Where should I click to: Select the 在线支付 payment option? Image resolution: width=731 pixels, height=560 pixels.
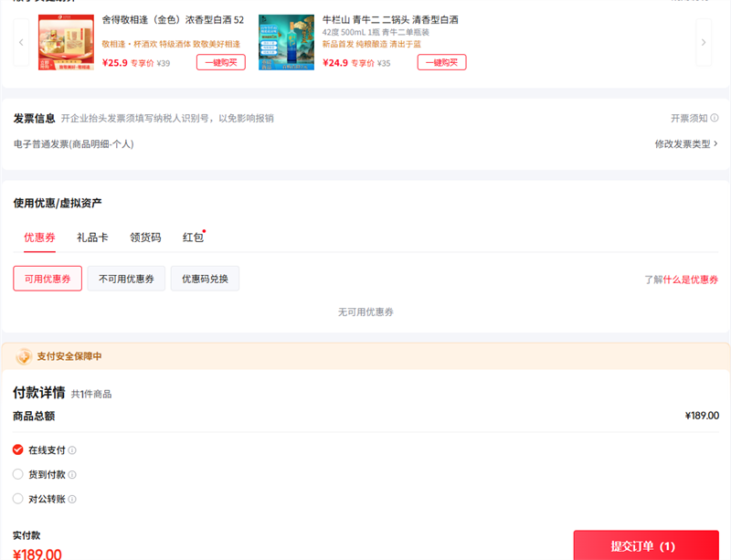click(x=18, y=450)
